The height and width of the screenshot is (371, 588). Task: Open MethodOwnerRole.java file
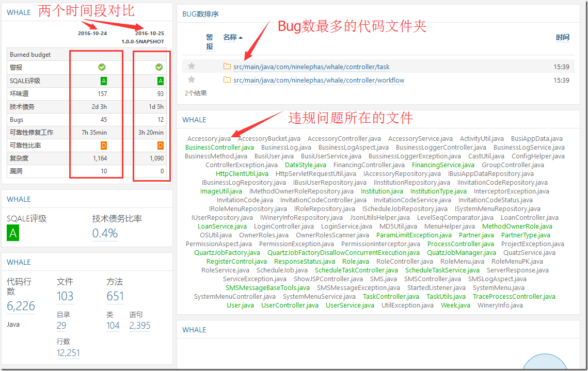(517, 226)
